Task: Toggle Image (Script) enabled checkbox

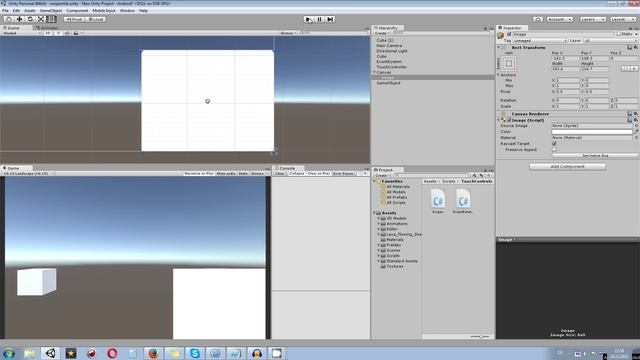Action: pyautogui.click(x=509, y=120)
